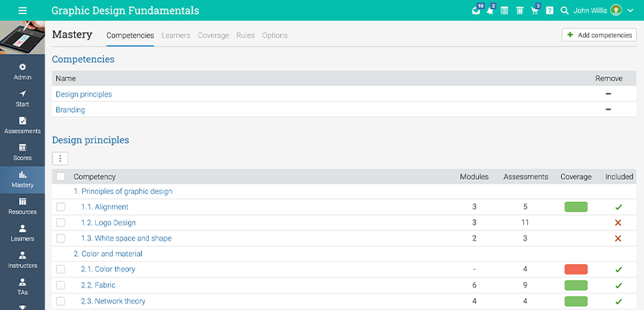The image size is (644, 310).
Task: Open Learners in sidebar
Action: 23,234
